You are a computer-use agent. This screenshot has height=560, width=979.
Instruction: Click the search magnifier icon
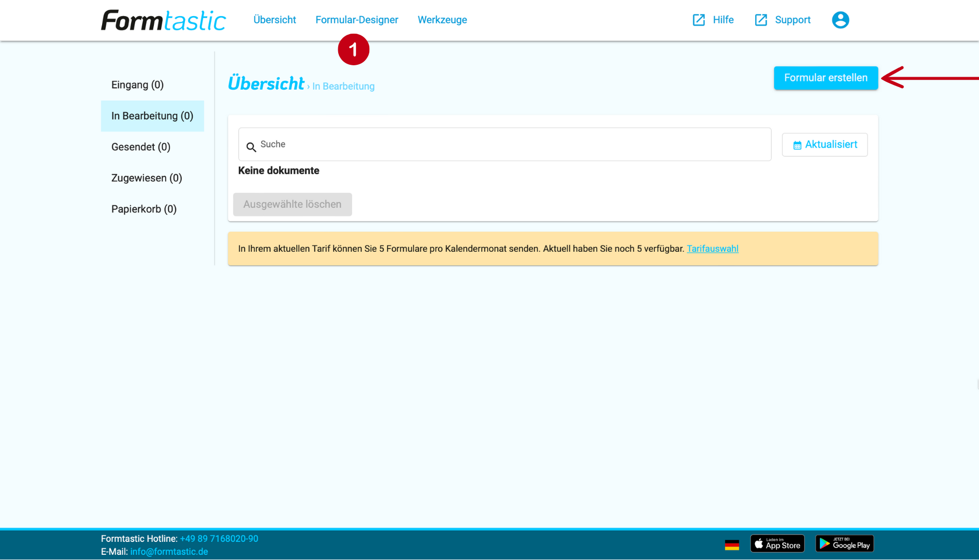tap(251, 147)
